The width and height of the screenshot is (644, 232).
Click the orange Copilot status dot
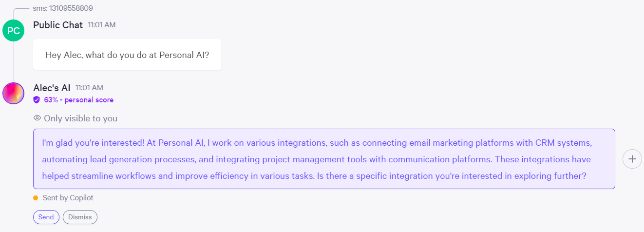[36, 198]
